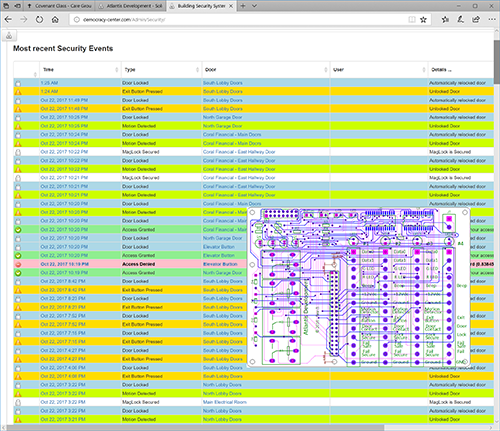Click the Most recent Security Events heading
Viewport: 500px width, 431px height.
coord(63,48)
